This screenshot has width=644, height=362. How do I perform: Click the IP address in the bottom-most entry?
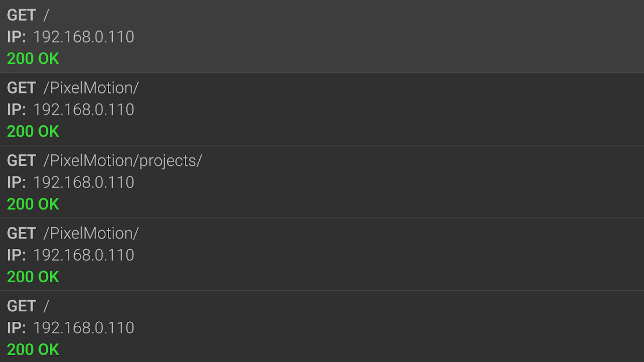tap(83, 328)
